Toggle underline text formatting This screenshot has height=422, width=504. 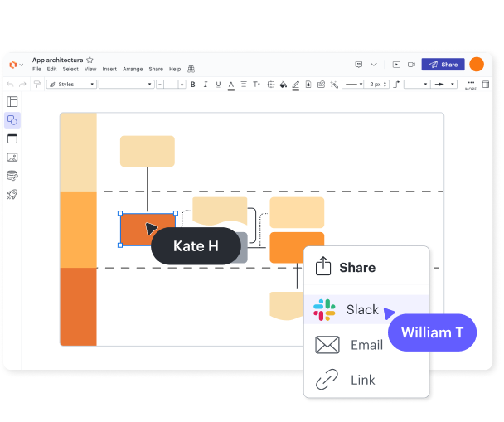click(218, 85)
